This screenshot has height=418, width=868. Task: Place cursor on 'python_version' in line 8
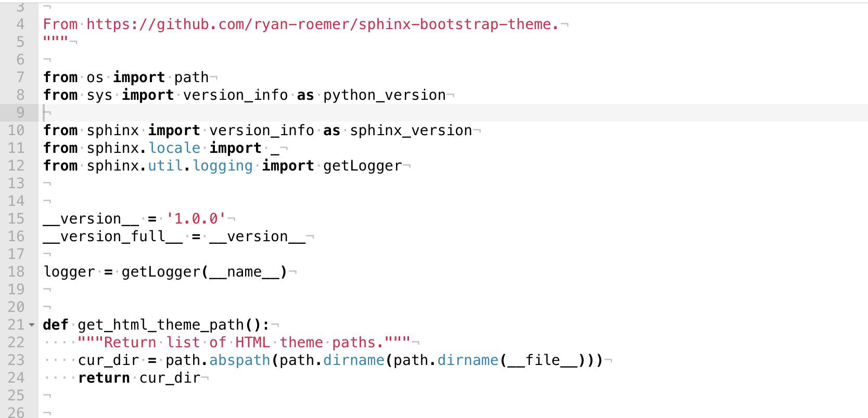(385, 95)
